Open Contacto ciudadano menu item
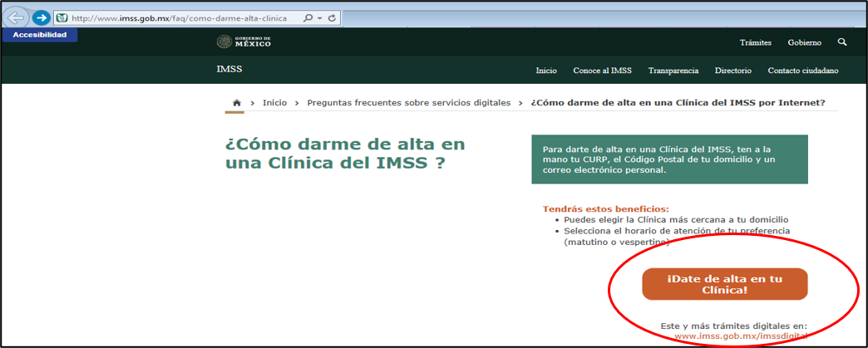 pyautogui.click(x=802, y=71)
